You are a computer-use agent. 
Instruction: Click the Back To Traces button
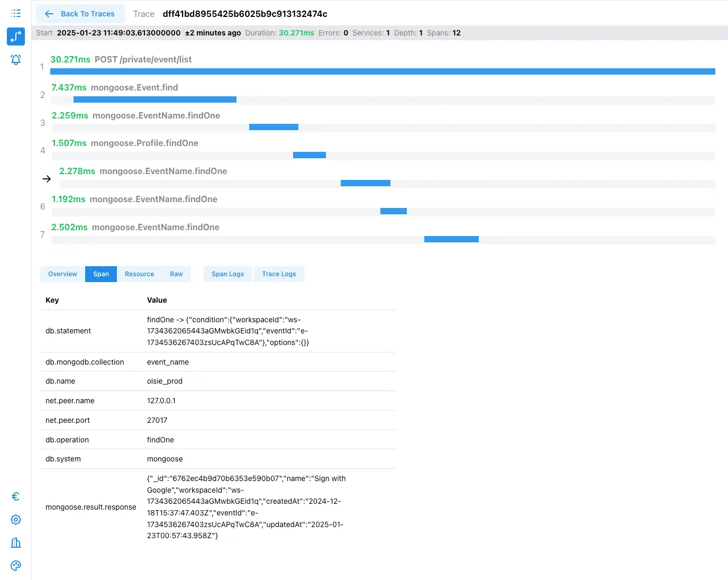(x=80, y=14)
